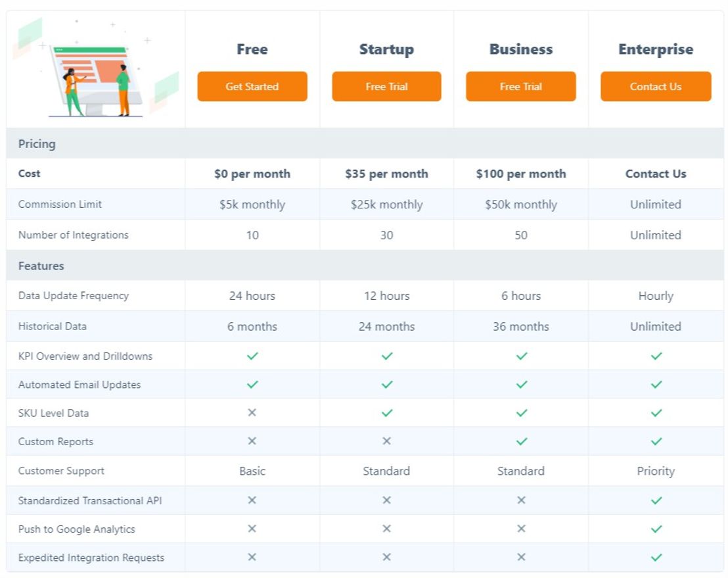Click the 'Expedited Integration Requests' row label
The width and height of the screenshot is (728, 578).
pyautogui.click(x=91, y=558)
